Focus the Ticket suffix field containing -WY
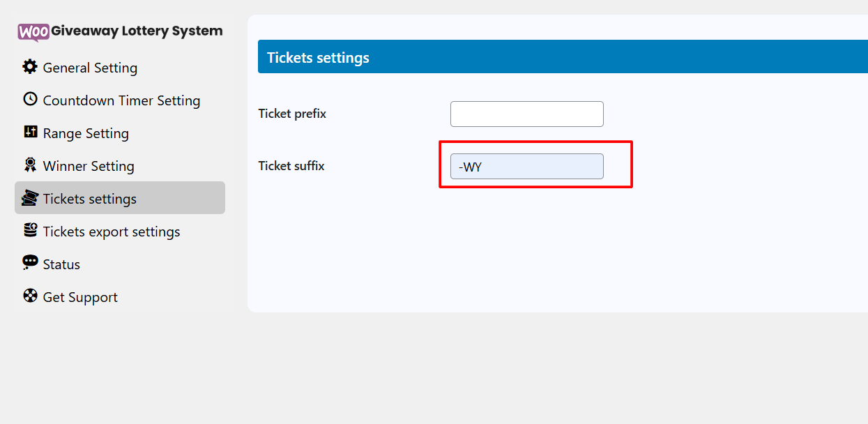Image resolution: width=868 pixels, height=424 pixels. coord(526,167)
